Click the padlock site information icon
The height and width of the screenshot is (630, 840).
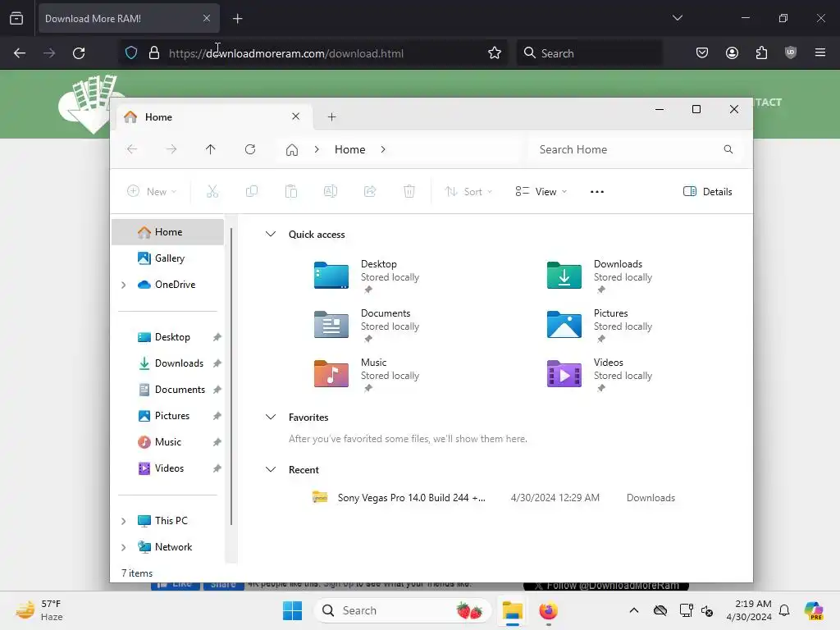pyautogui.click(x=154, y=53)
